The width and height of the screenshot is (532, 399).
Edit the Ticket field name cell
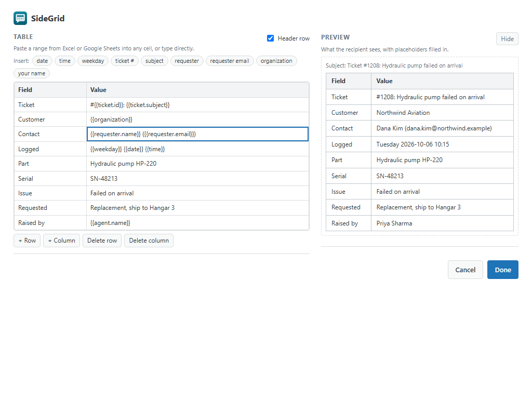point(50,105)
